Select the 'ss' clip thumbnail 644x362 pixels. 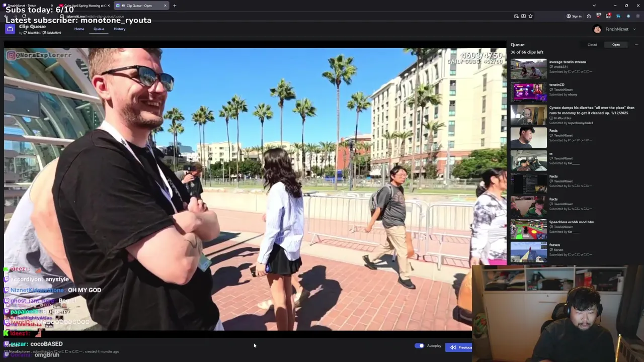pyautogui.click(x=528, y=161)
